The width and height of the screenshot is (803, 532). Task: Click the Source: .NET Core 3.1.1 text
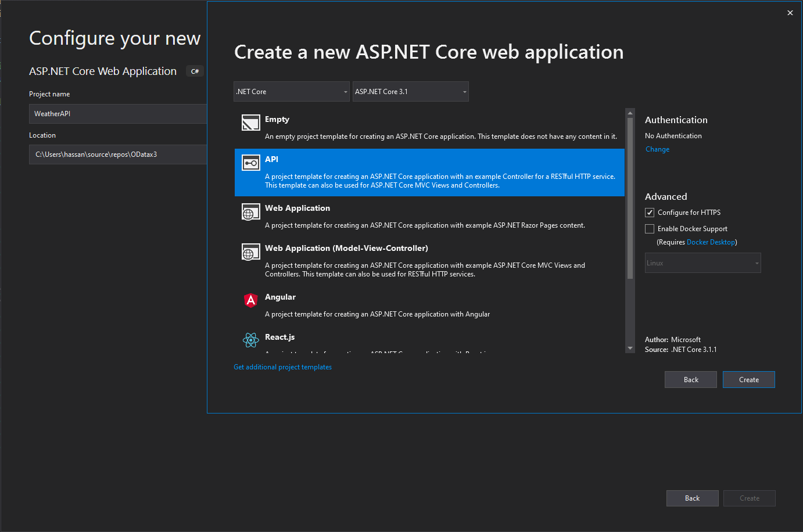click(x=681, y=350)
